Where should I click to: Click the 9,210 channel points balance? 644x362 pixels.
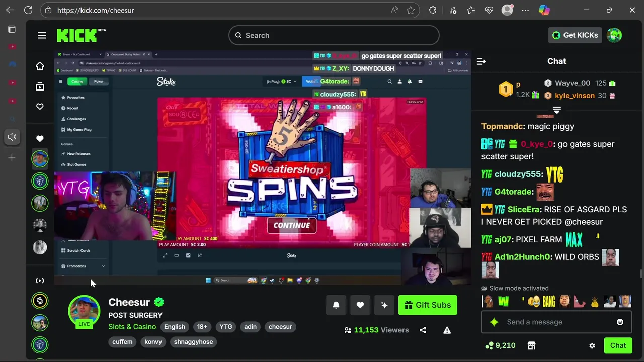(x=500, y=346)
